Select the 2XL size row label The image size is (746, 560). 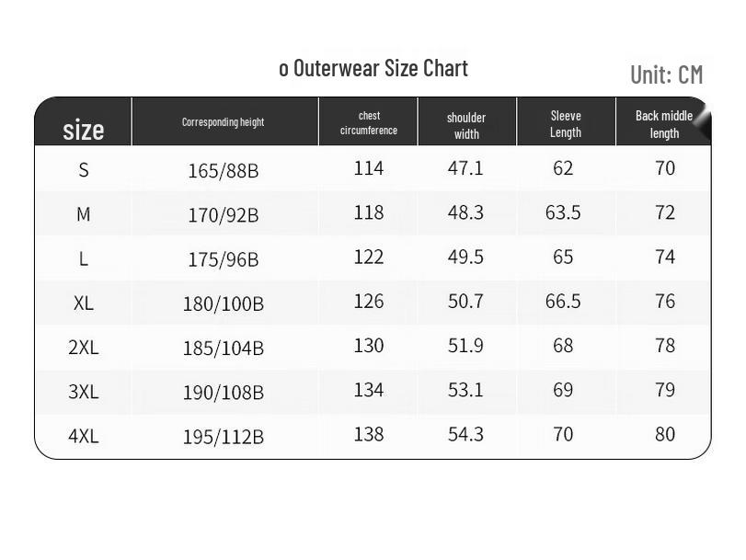[x=84, y=348]
